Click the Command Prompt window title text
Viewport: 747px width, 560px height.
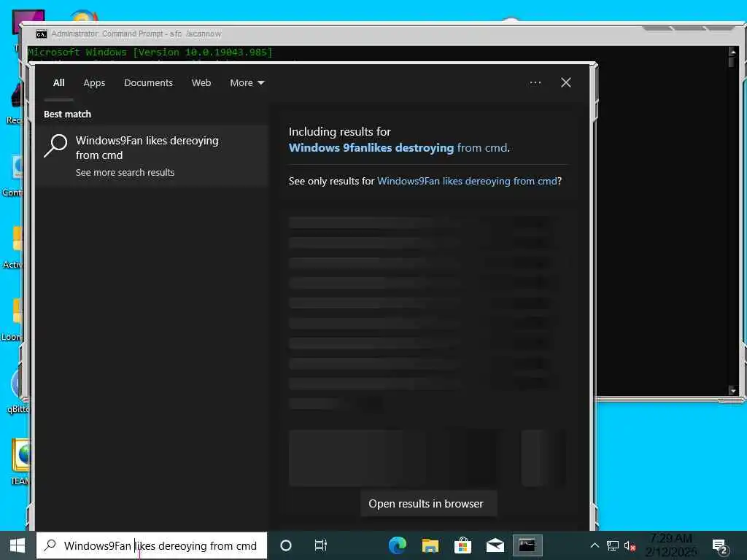(x=136, y=34)
